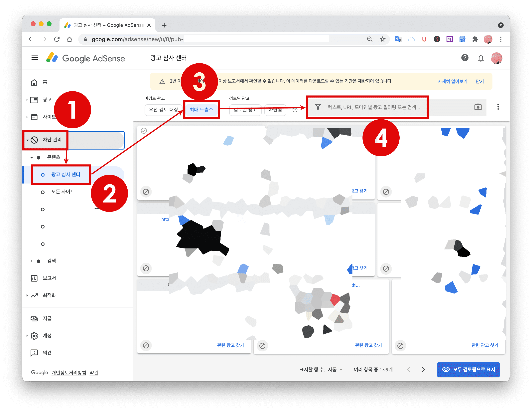The width and height of the screenshot is (532, 411).
Task: Bookmark page with star icon
Action: [x=382, y=39]
